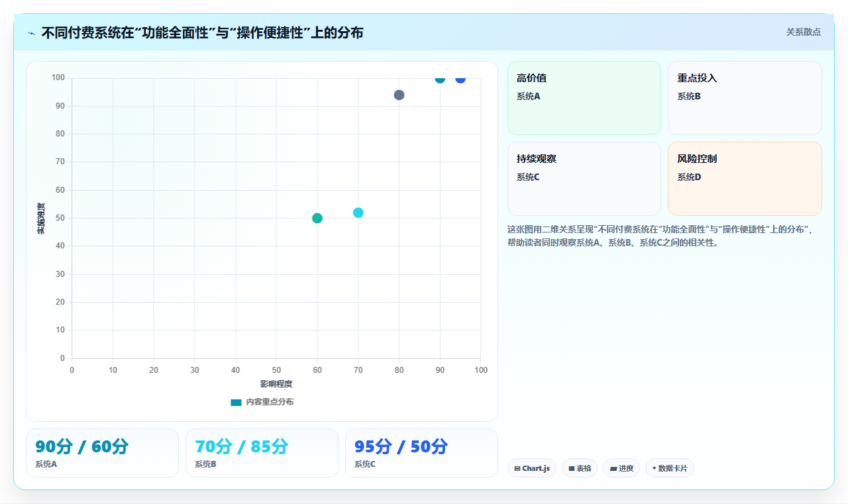Image resolution: width=848 pixels, height=504 pixels.
Task: Click the green data point at 60
Action: tap(317, 218)
